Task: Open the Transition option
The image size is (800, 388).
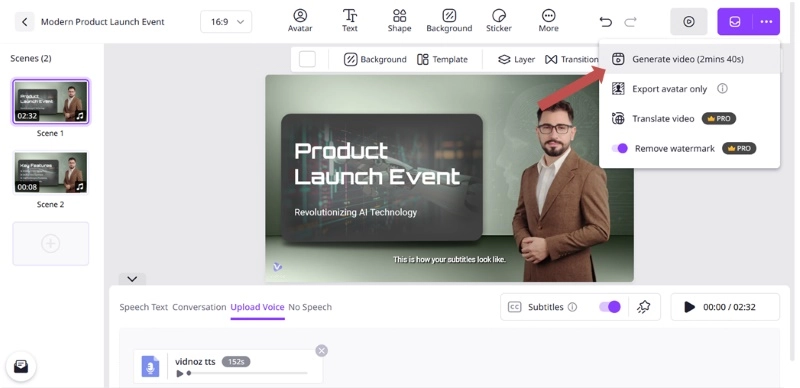Action: click(571, 60)
